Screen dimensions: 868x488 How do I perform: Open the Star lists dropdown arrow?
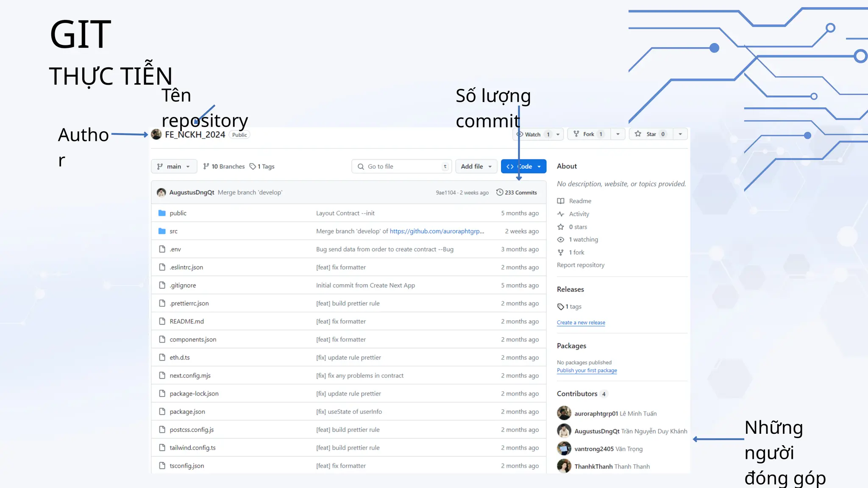tap(680, 134)
